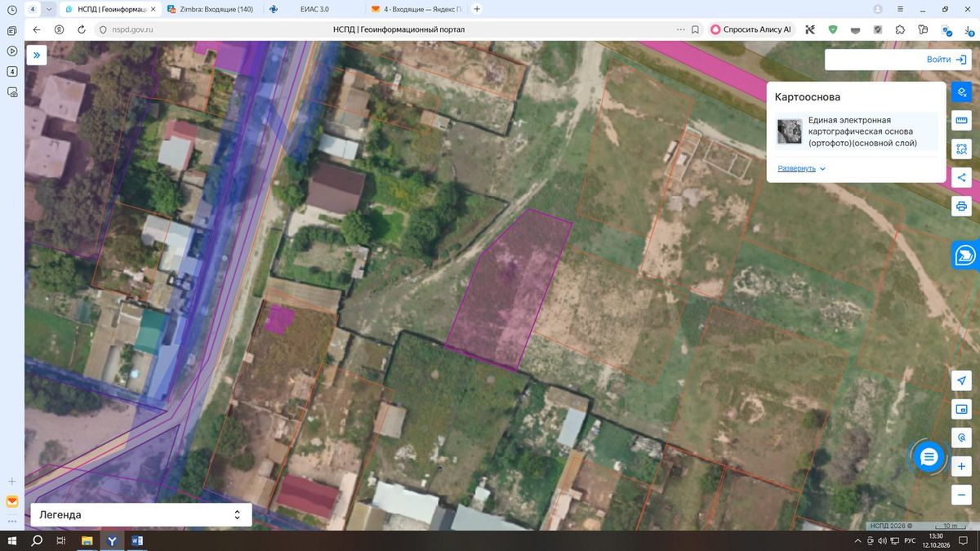Expand the Легенда dropdown
Screen dimensions: 980x551
point(141,515)
